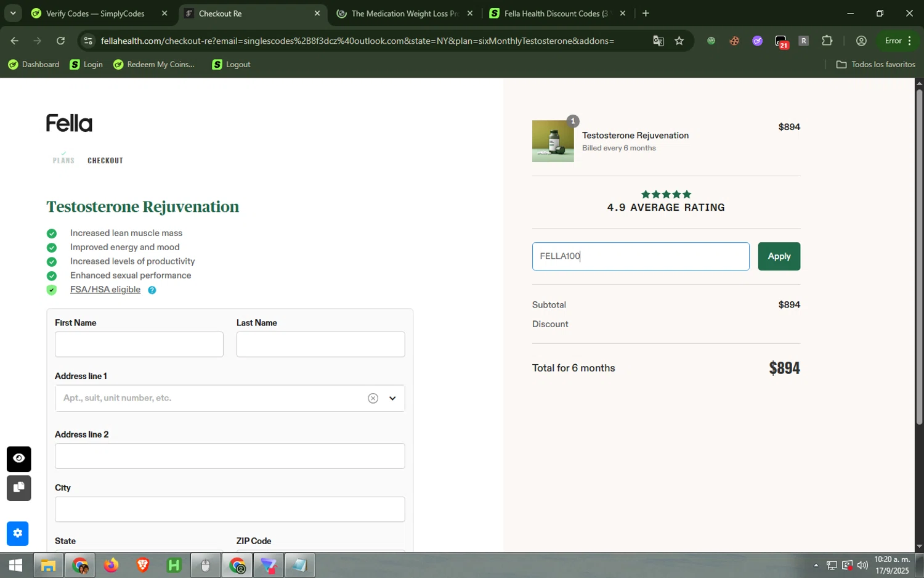924x578 pixels.
Task: Expand the Address line 1 suggestions dropdown
Action: (x=392, y=398)
